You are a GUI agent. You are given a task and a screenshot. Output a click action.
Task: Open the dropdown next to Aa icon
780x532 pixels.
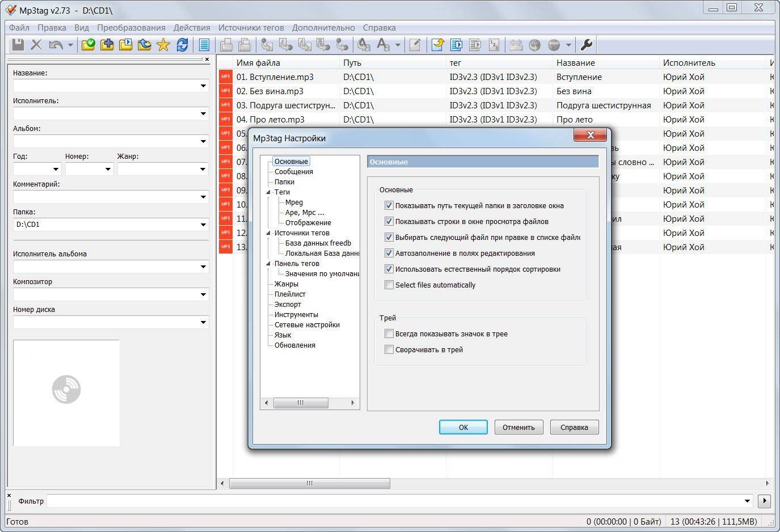tap(398, 45)
